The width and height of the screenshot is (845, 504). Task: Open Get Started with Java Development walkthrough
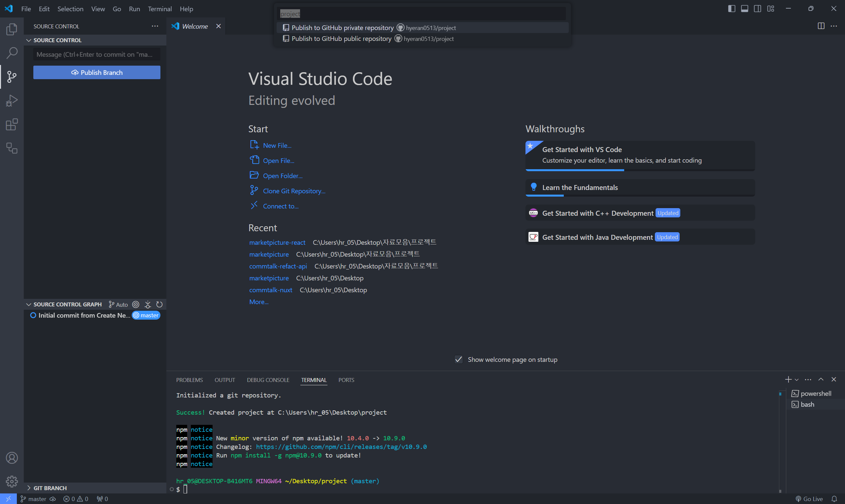coord(640,237)
